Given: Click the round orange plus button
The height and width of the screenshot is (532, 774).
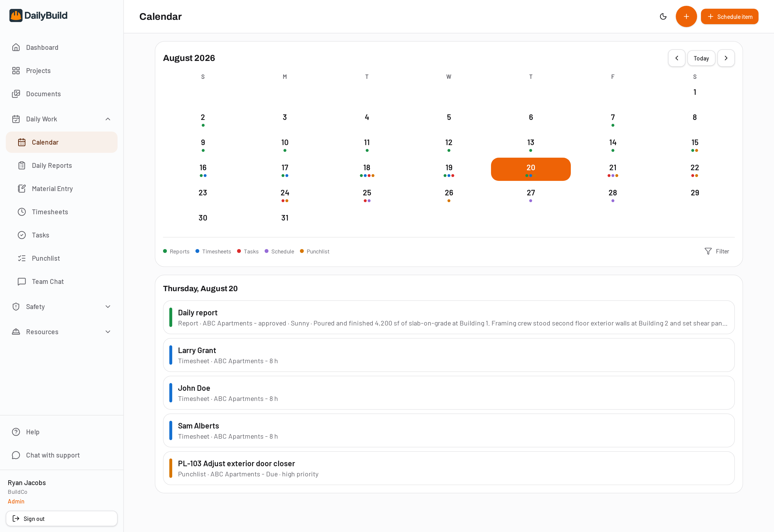Looking at the screenshot, I should pyautogui.click(x=686, y=16).
